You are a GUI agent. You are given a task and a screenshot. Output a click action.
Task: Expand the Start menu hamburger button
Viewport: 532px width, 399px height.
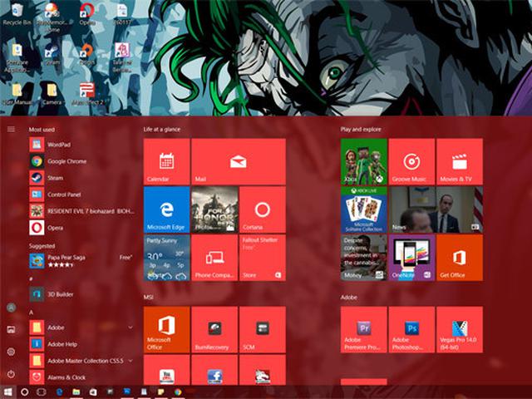pyautogui.click(x=11, y=130)
